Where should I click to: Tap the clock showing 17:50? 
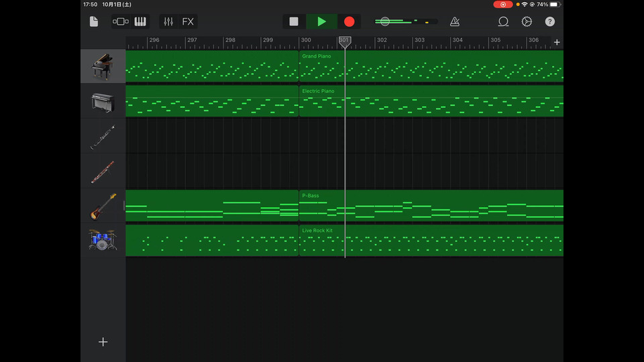tap(90, 5)
